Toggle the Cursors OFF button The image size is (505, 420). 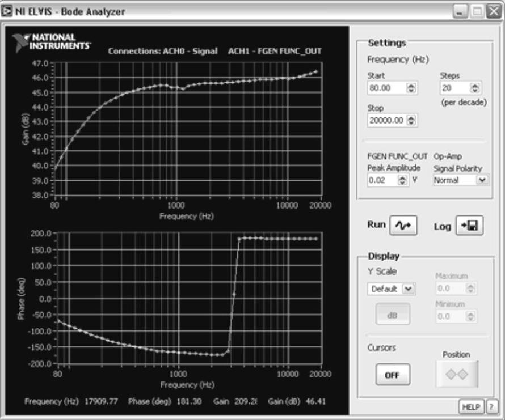393,375
